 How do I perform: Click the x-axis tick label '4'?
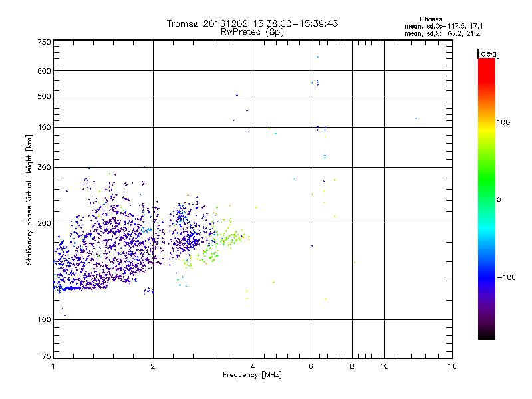pos(253,366)
